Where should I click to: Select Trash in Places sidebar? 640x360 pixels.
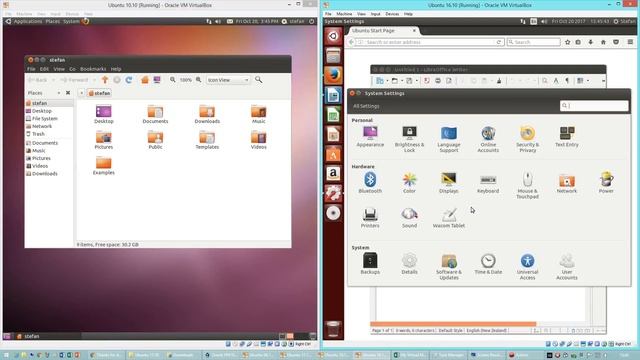[38, 134]
